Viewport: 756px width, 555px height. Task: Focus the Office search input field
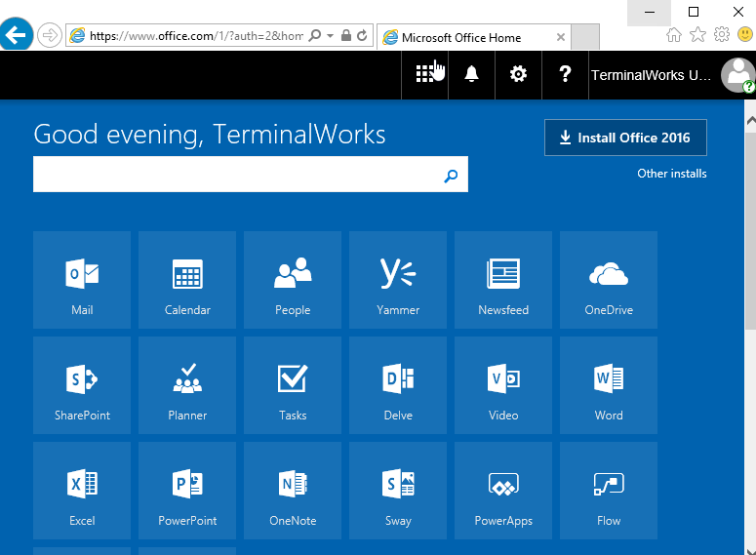click(251, 174)
